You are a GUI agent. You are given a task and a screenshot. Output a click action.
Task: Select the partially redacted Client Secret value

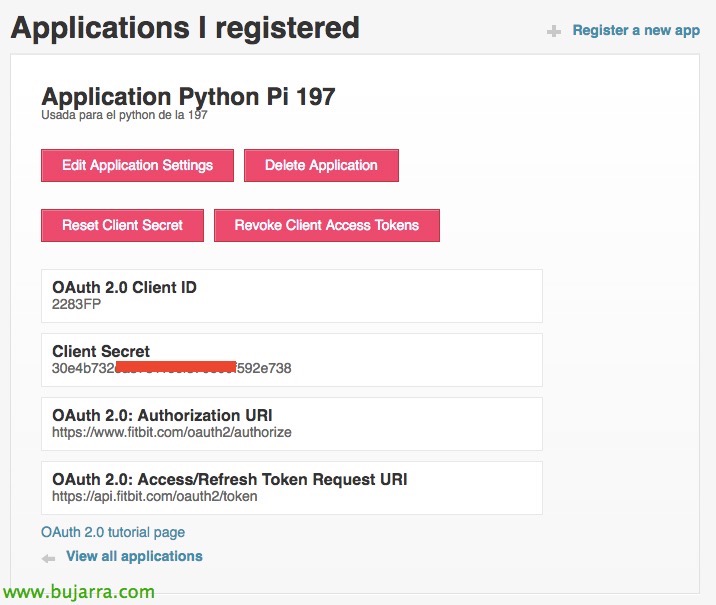pos(171,368)
